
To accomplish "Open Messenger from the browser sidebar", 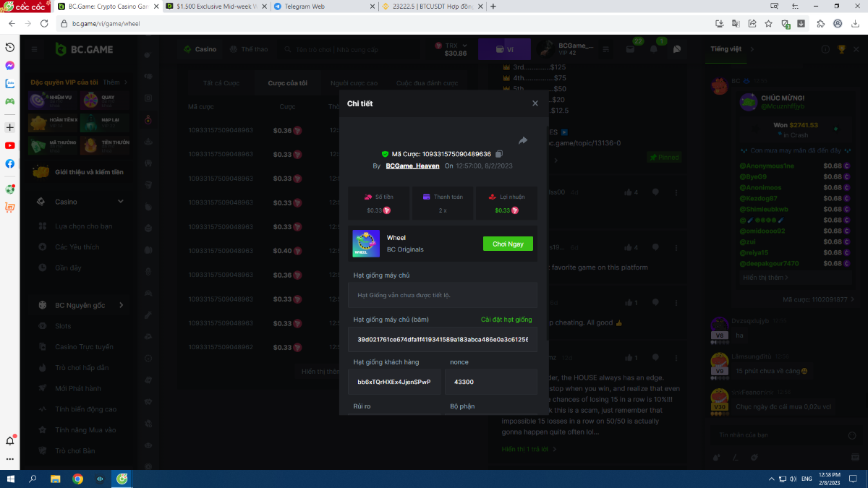I will click(10, 65).
